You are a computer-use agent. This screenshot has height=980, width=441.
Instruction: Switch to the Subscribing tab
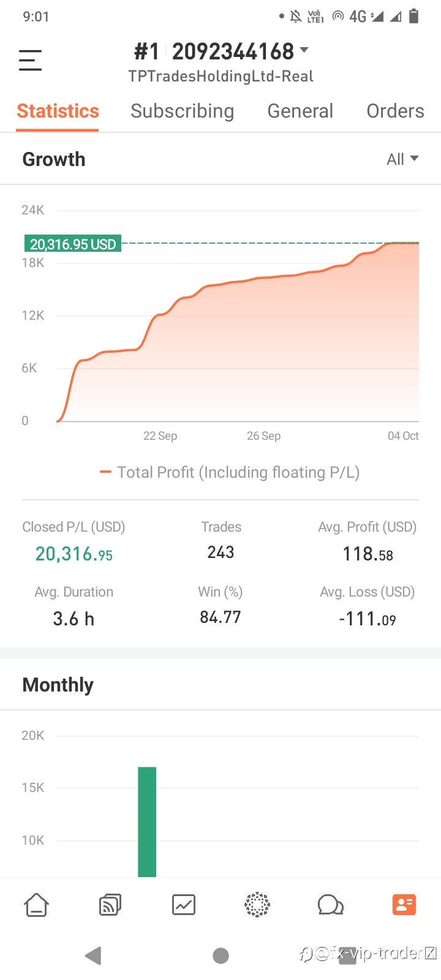pos(182,111)
